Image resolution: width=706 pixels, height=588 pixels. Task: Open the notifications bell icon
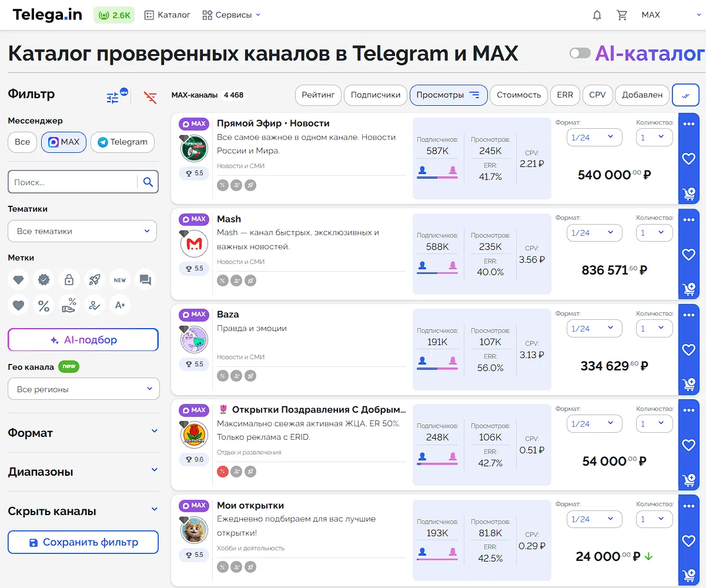597,15
